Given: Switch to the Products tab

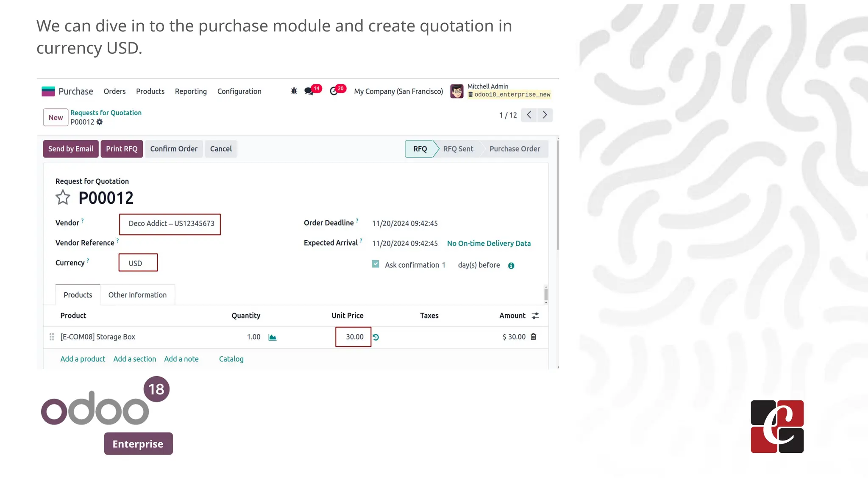Looking at the screenshot, I should point(78,295).
